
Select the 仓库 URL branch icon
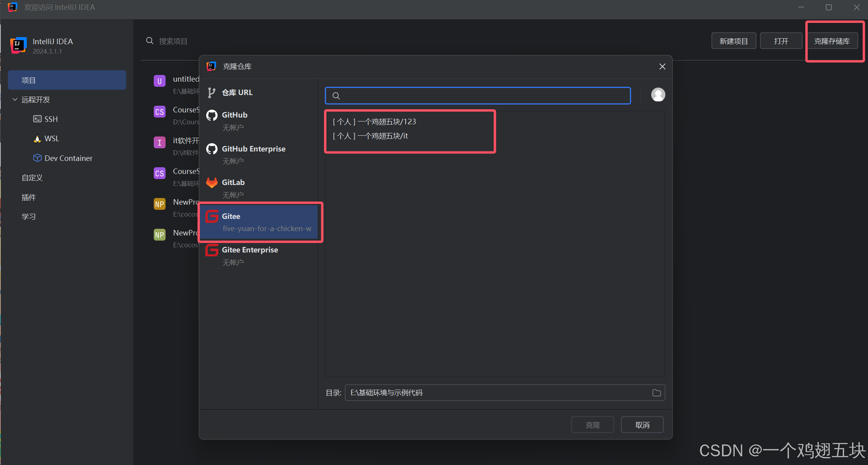point(212,93)
